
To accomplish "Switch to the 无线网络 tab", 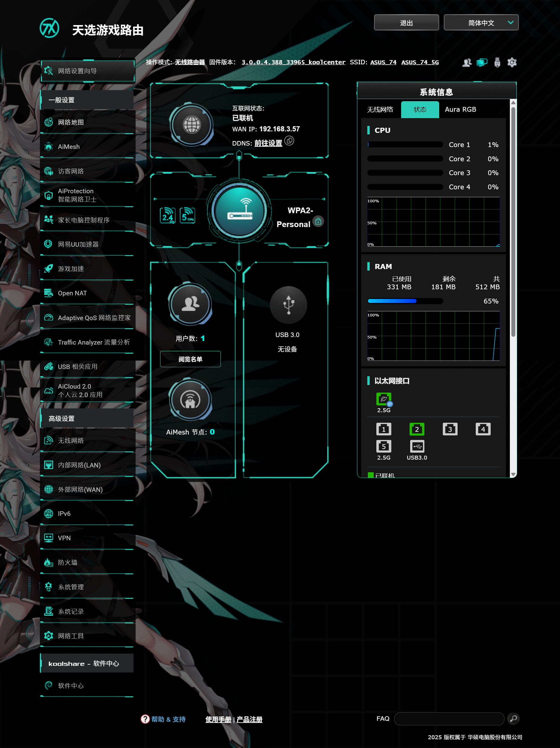I will (380, 110).
